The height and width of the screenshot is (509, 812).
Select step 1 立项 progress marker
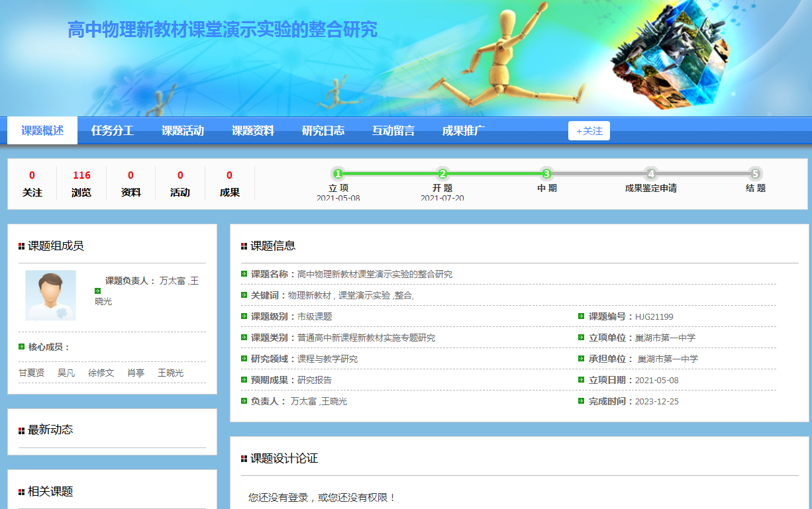(x=338, y=174)
